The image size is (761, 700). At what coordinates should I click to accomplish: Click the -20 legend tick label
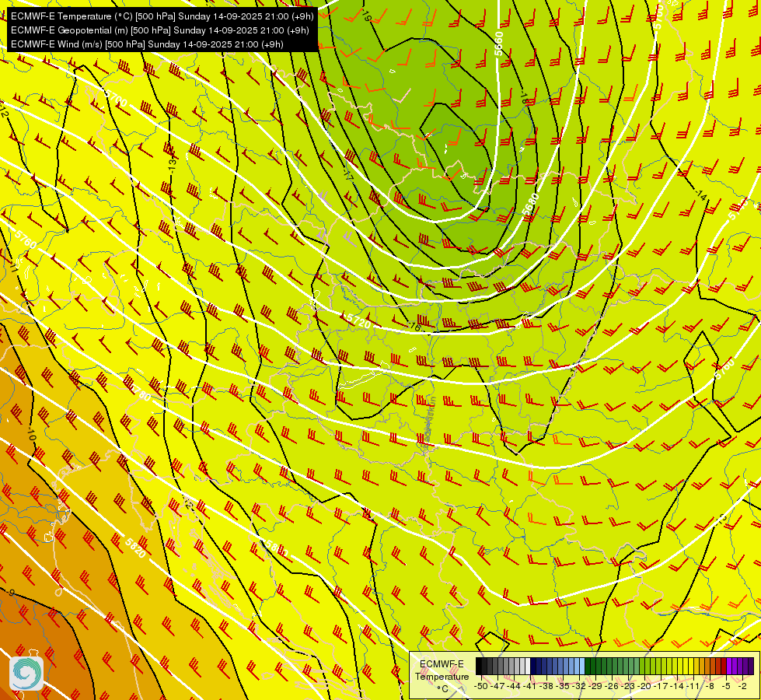(x=644, y=687)
